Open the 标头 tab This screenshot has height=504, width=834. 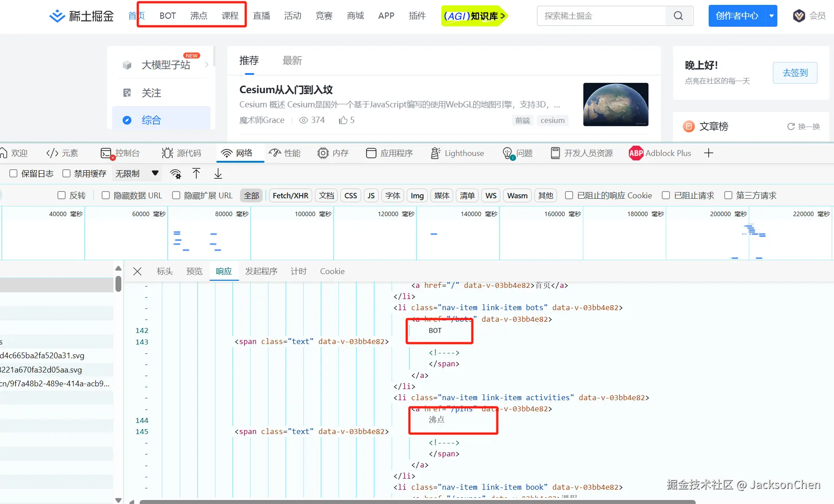click(165, 271)
